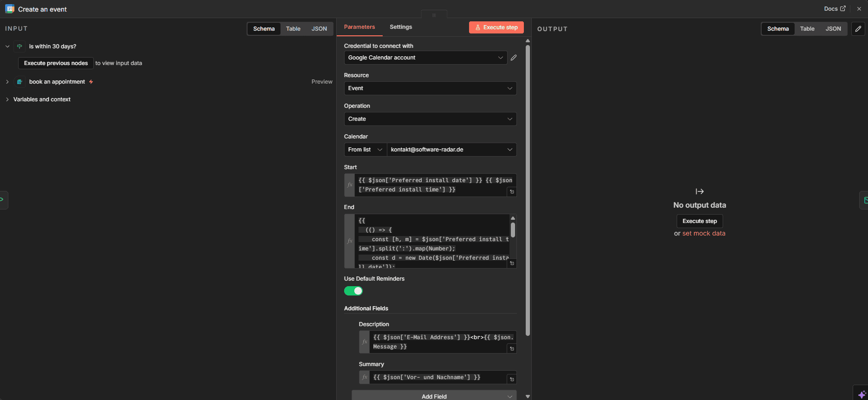This screenshot has width=868, height=400.
Task: Expand the Summary expression editor icon
Action: [512, 379]
